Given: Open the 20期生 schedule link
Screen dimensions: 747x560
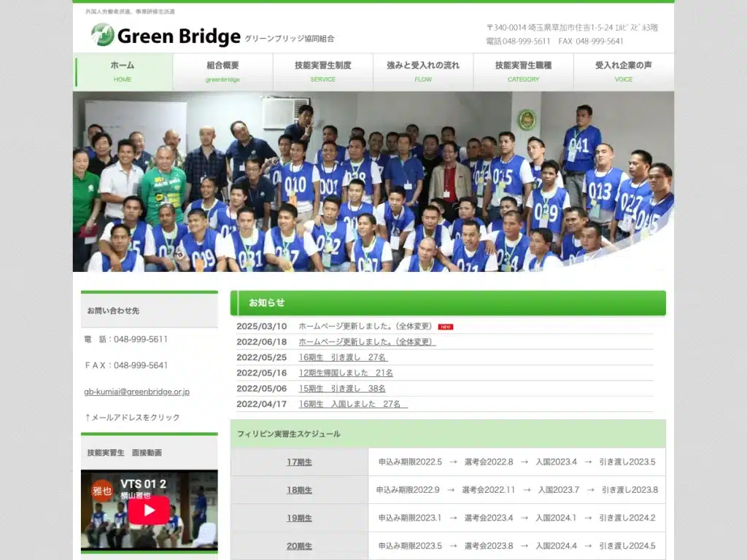Looking at the screenshot, I should [299, 546].
